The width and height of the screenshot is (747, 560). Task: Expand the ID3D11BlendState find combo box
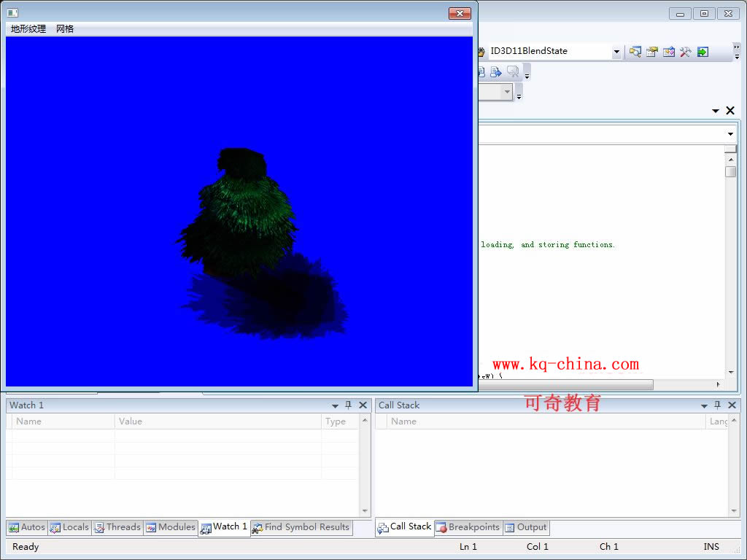pyautogui.click(x=616, y=52)
